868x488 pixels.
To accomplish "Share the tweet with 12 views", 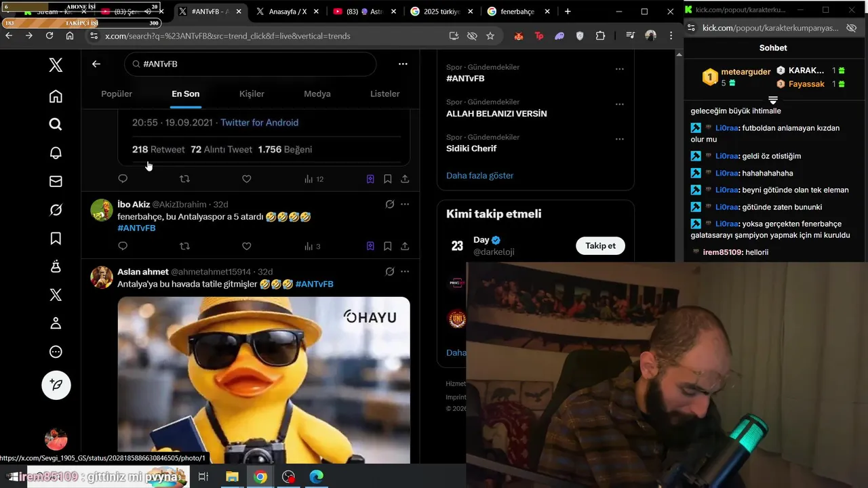I will click(x=405, y=179).
